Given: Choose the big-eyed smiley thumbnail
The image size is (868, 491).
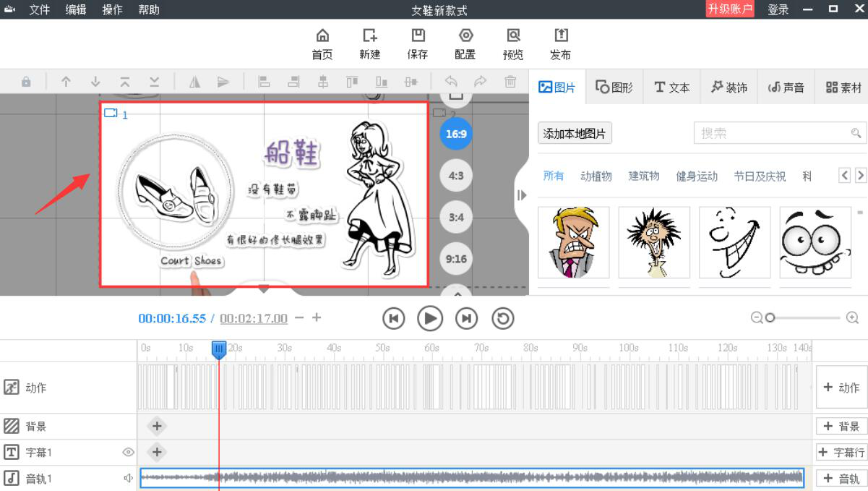Looking at the screenshot, I should (x=815, y=242).
